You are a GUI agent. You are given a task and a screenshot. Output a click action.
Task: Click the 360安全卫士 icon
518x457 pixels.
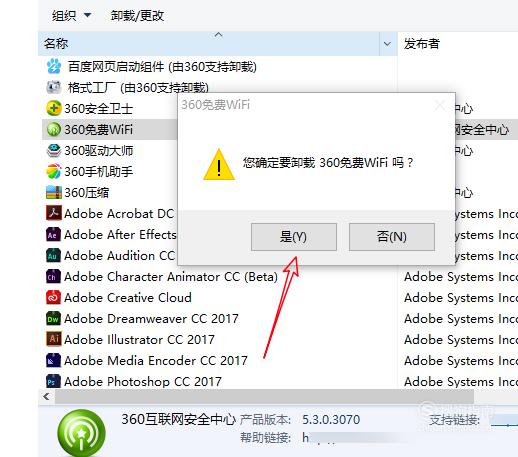coord(53,108)
